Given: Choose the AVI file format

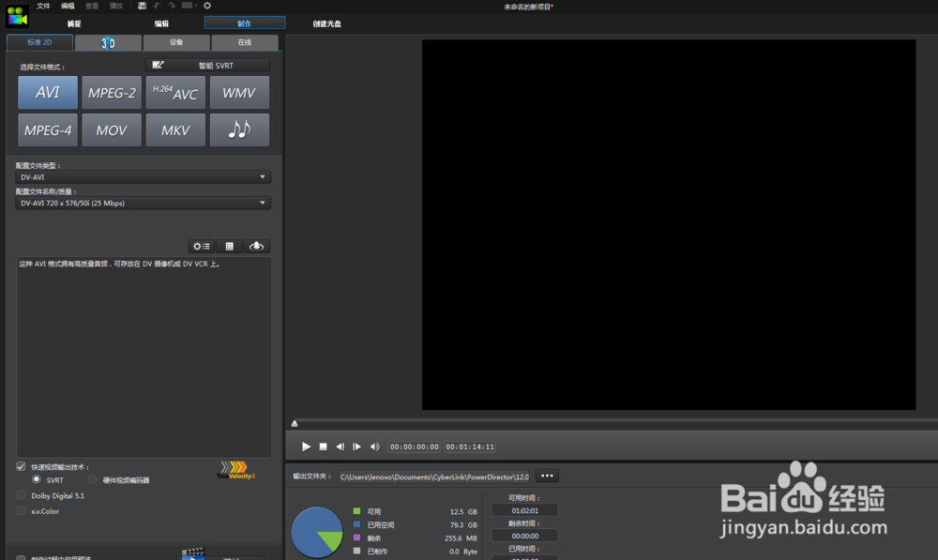Looking at the screenshot, I should click(x=48, y=93).
